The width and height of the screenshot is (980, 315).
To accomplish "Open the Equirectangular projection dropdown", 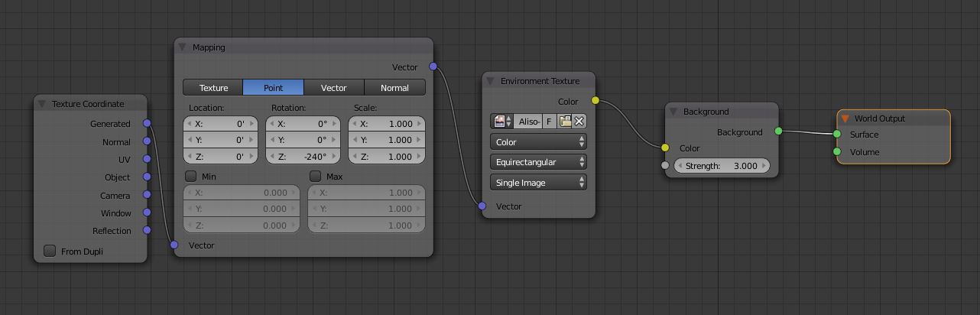I will pos(538,162).
